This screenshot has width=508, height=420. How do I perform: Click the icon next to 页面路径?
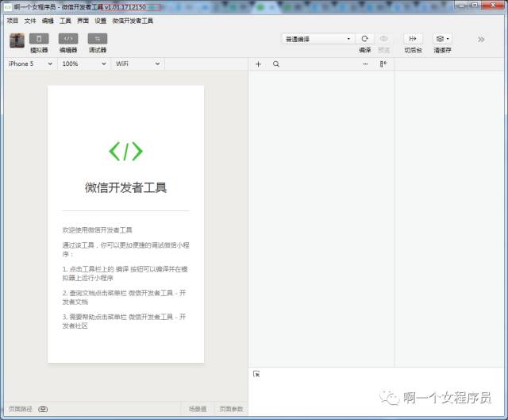point(43,410)
